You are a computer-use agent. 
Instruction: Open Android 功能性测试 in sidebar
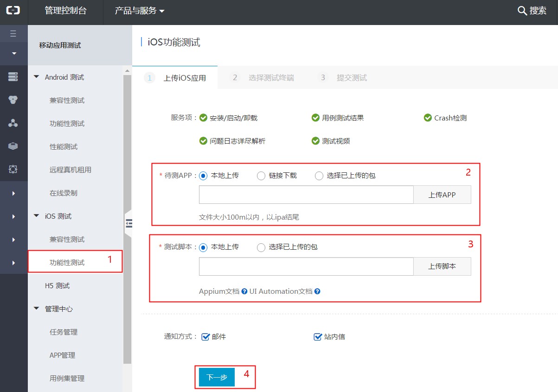(67, 124)
